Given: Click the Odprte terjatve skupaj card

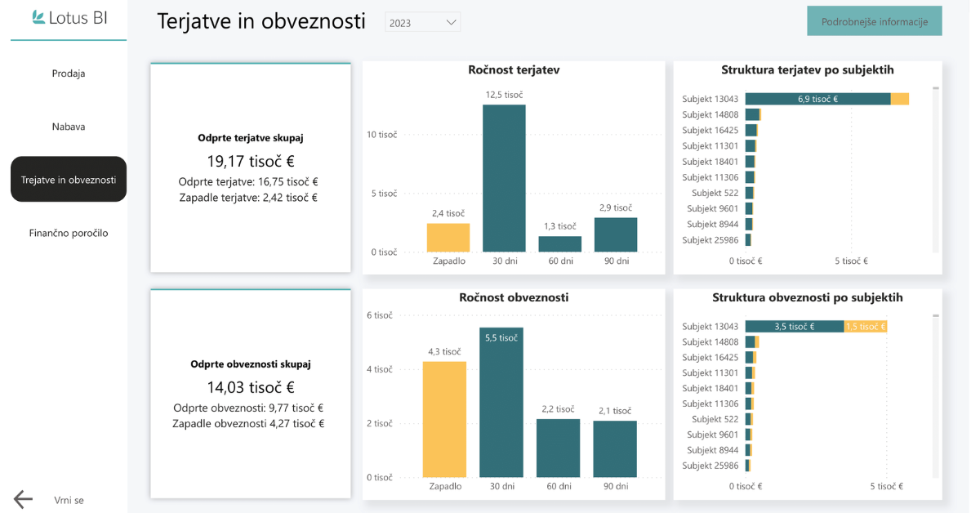Looking at the screenshot, I should [251, 168].
